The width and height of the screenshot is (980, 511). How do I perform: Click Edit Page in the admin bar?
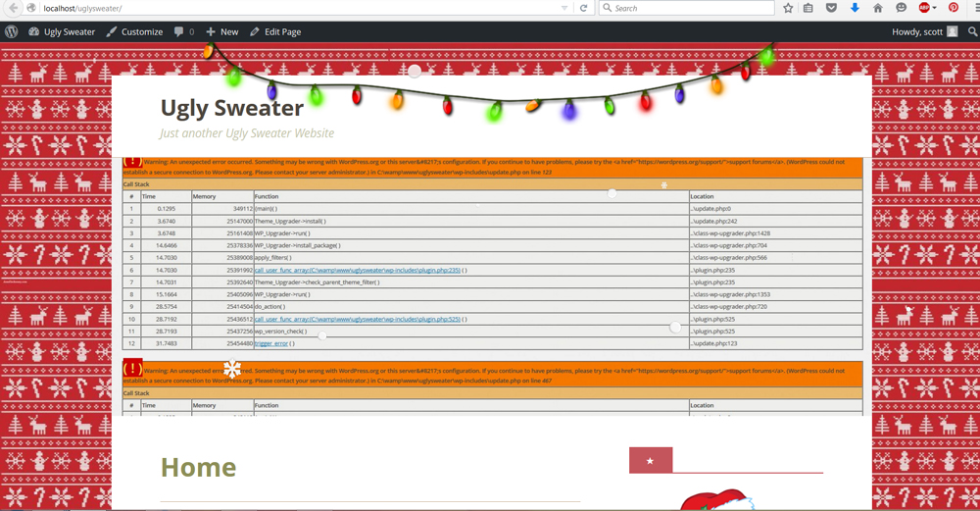(x=275, y=31)
